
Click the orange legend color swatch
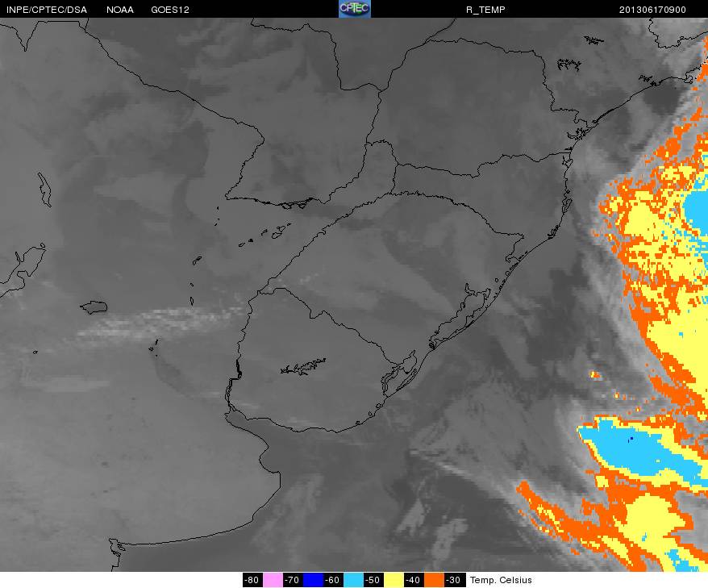click(x=434, y=580)
